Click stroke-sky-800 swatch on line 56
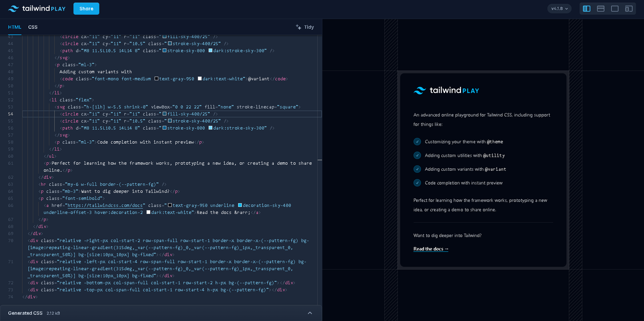 [165, 128]
